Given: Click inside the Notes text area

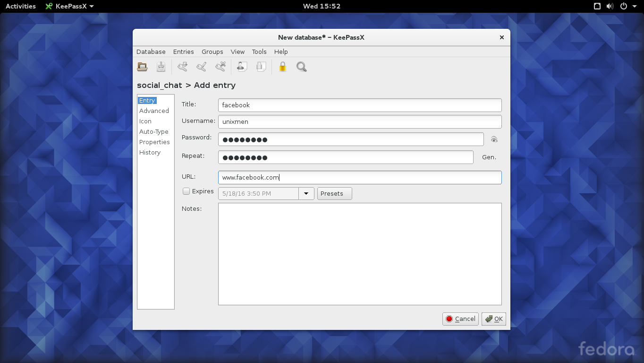Looking at the screenshot, I should (360, 254).
